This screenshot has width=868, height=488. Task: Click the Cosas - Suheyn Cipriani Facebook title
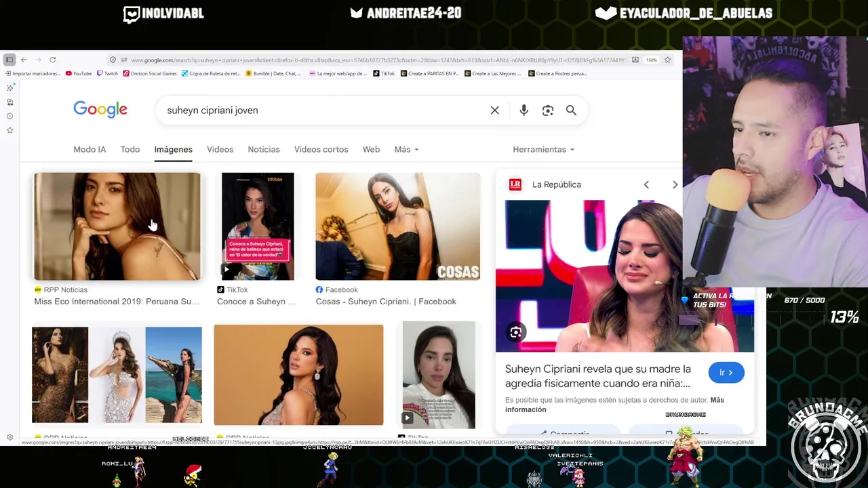[386, 302]
